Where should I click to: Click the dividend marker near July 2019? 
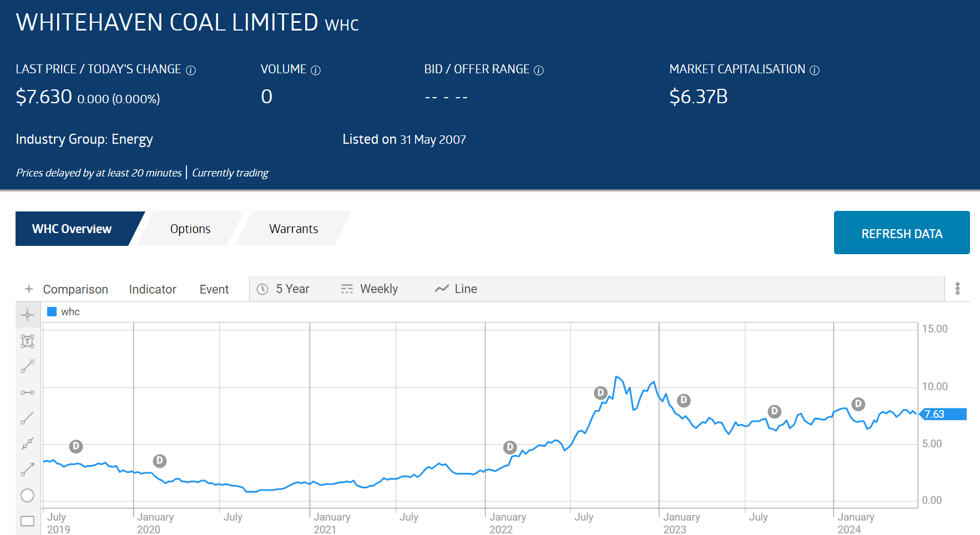coord(76,446)
